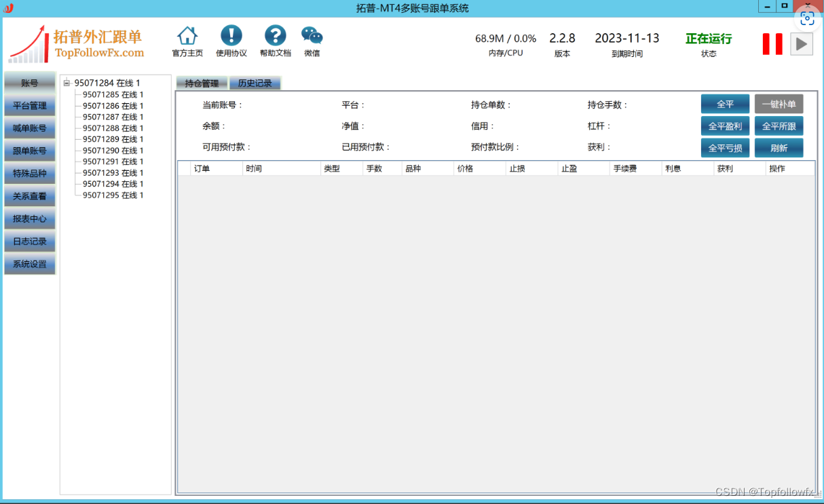Click the 全平 close-all button
This screenshot has width=824, height=504.
[x=726, y=104]
